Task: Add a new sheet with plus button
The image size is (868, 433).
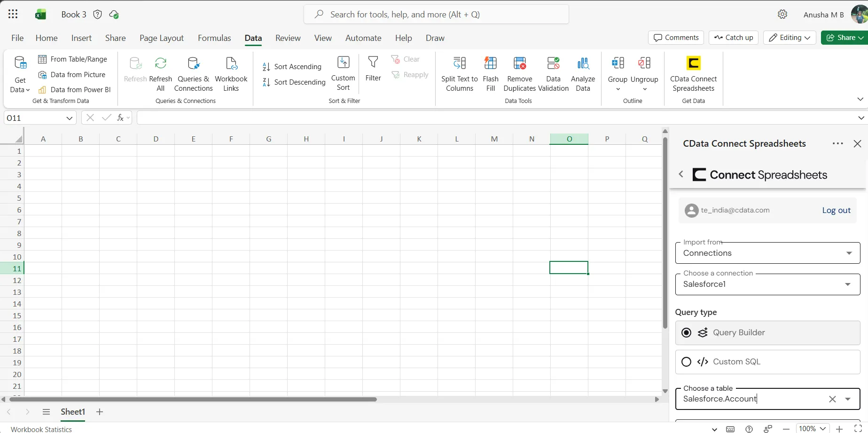Action: pos(100,412)
